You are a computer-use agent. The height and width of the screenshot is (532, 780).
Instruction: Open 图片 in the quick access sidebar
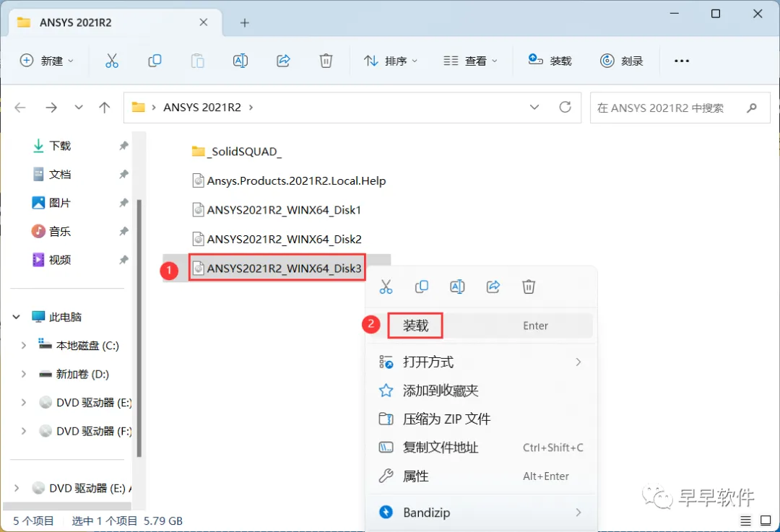pyautogui.click(x=60, y=203)
